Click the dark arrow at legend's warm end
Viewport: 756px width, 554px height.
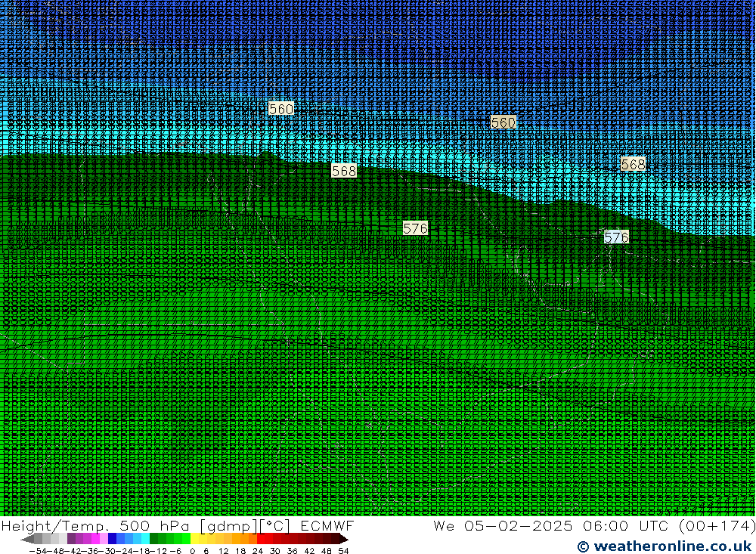coord(344,539)
